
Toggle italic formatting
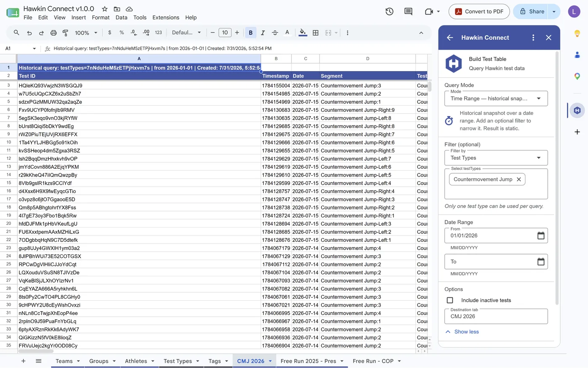pyautogui.click(x=263, y=33)
